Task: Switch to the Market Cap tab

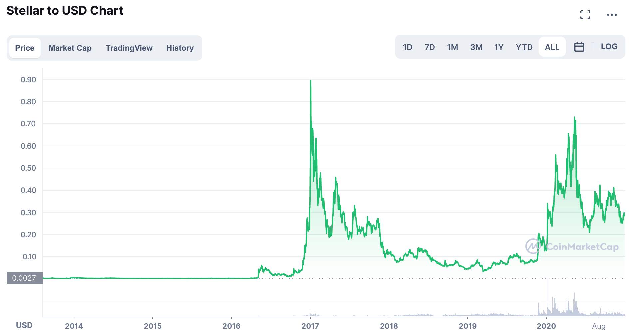Action: [70, 48]
